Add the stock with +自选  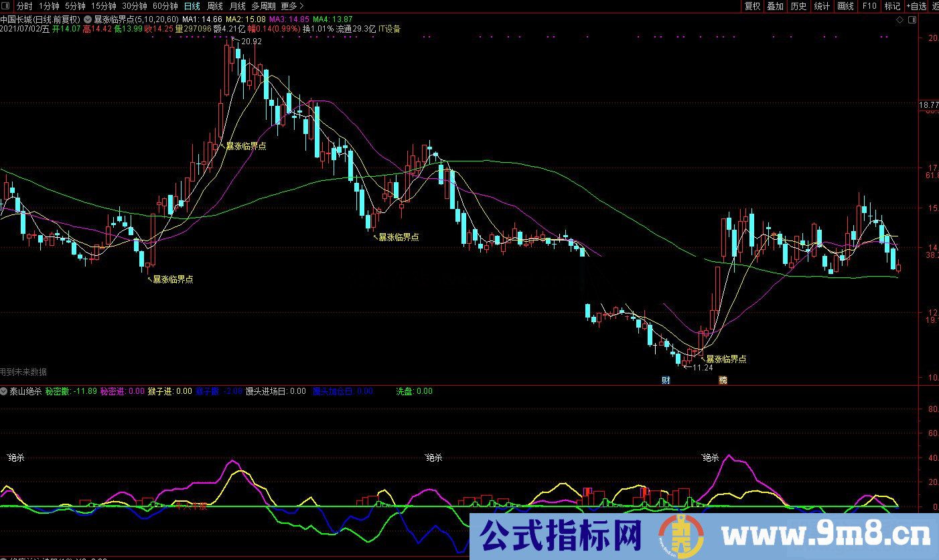(917, 6)
